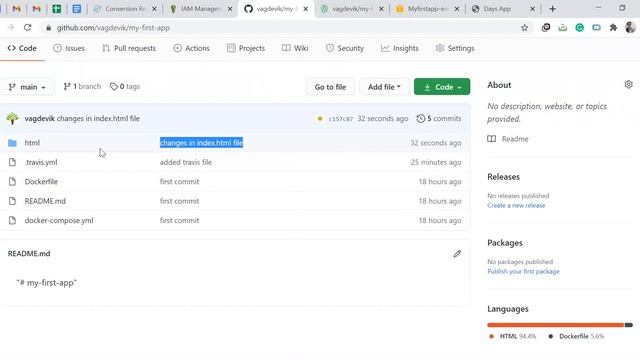Open the Google Docs pinned tab
The height and width of the screenshot is (360, 640).
point(76,9)
